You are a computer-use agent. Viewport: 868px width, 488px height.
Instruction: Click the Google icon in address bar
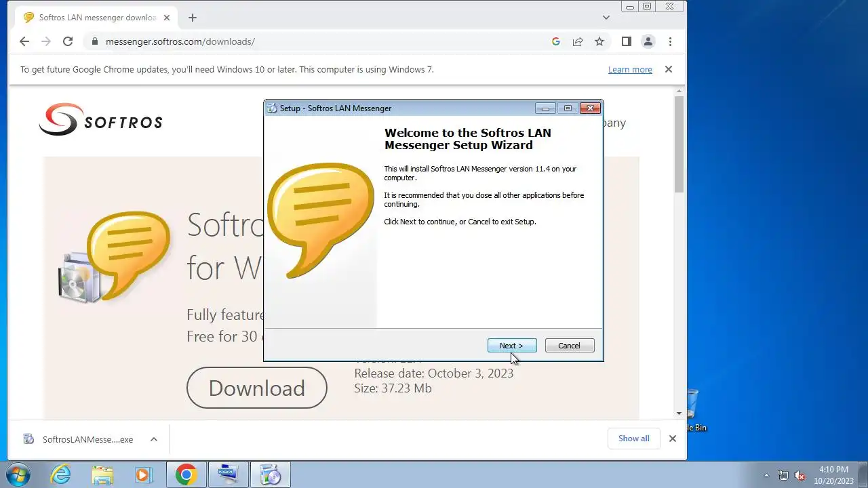[556, 41]
